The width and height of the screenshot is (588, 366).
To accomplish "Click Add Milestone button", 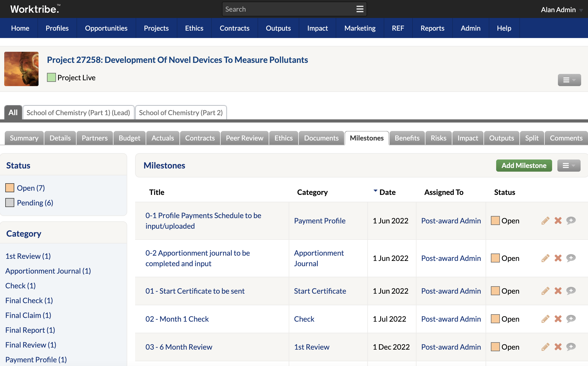I will (524, 165).
